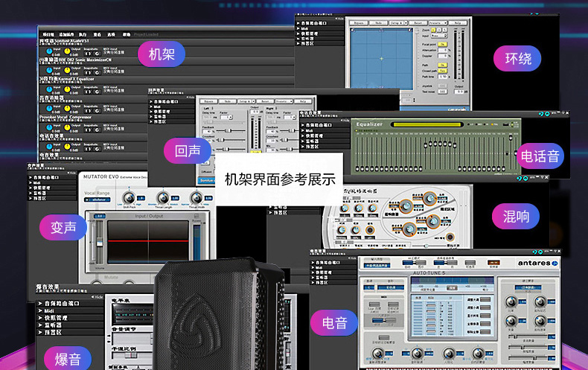588x370 pixels.
Task: Select Zoom level 1 in surround plugin
Action: pyautogui.click(x=433, y=30)
